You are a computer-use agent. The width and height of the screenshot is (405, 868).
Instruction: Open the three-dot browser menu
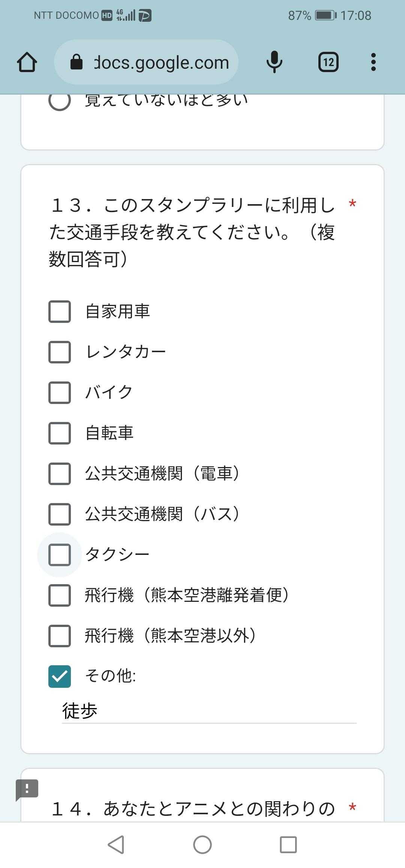pyautogui.click(x=373, y=62)
